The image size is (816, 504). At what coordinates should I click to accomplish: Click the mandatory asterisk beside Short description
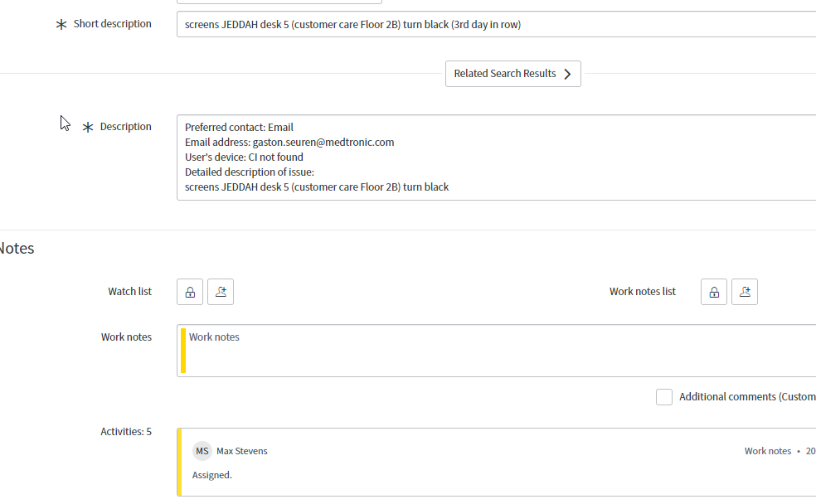pos(61,25)
